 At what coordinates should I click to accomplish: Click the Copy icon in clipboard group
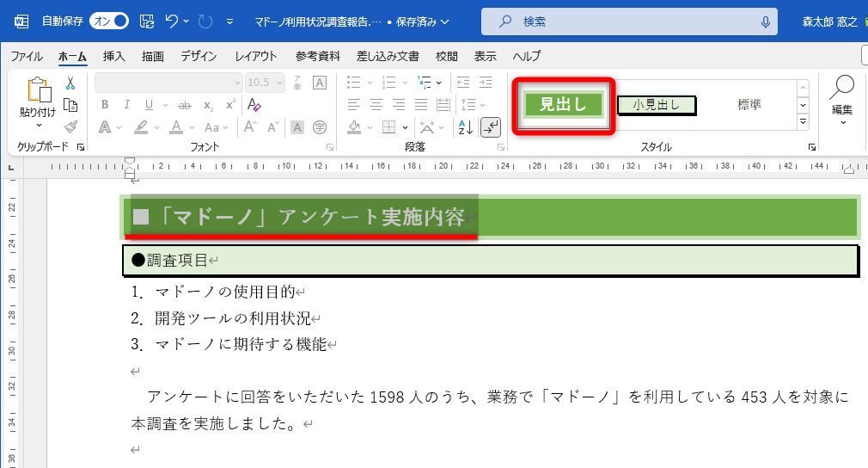click(x=70, y=105)
